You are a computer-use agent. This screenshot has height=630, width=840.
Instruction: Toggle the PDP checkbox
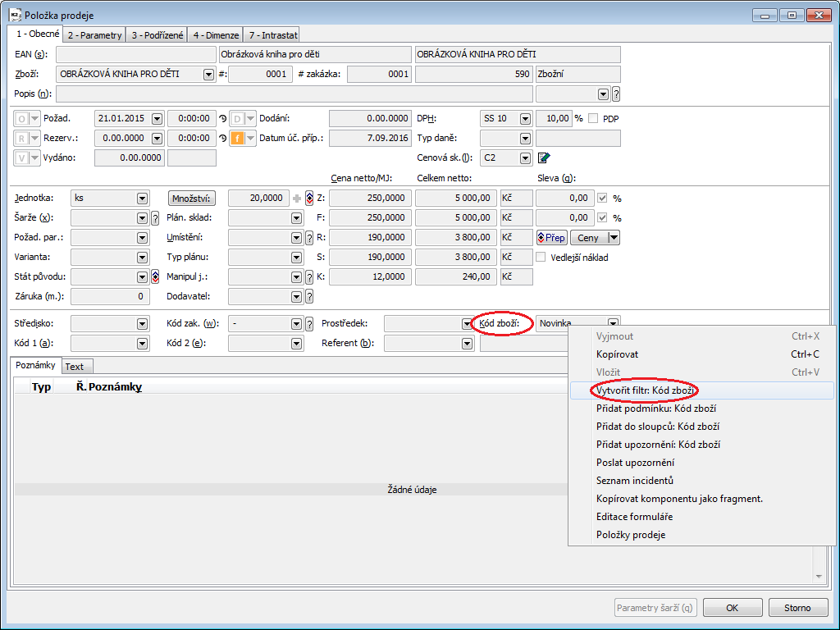click(593, 118)
